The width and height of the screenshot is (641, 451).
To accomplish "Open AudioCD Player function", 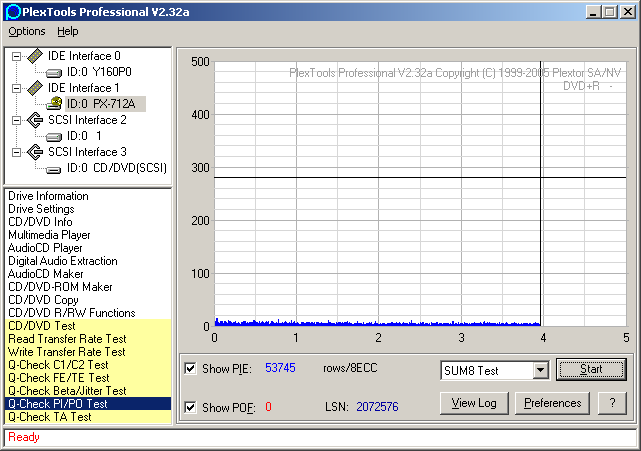I will point(45,248).
